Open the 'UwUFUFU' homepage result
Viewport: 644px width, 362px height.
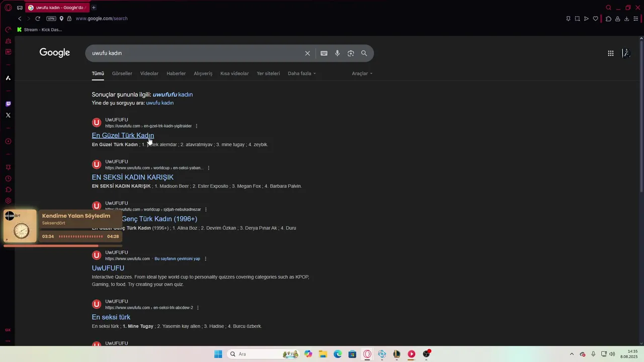point(108,268)
